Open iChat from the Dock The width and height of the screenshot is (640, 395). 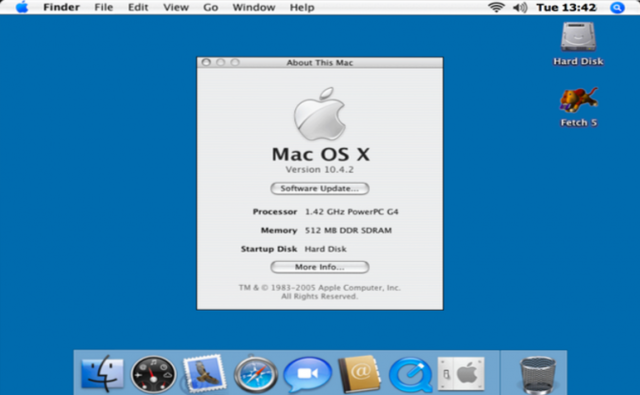[x=308, y=374]
